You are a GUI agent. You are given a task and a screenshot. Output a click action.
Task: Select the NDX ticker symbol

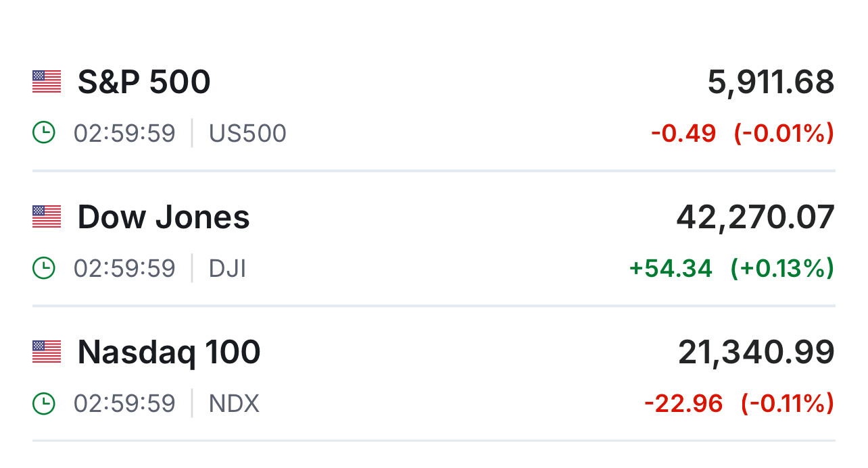pyautogui.click(x=234, y=404)
